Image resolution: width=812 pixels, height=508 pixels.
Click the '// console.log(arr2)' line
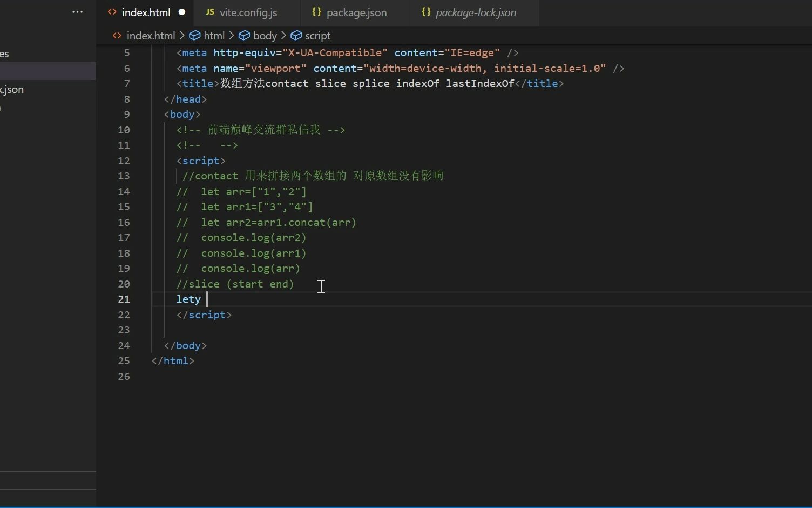[241, 238]
